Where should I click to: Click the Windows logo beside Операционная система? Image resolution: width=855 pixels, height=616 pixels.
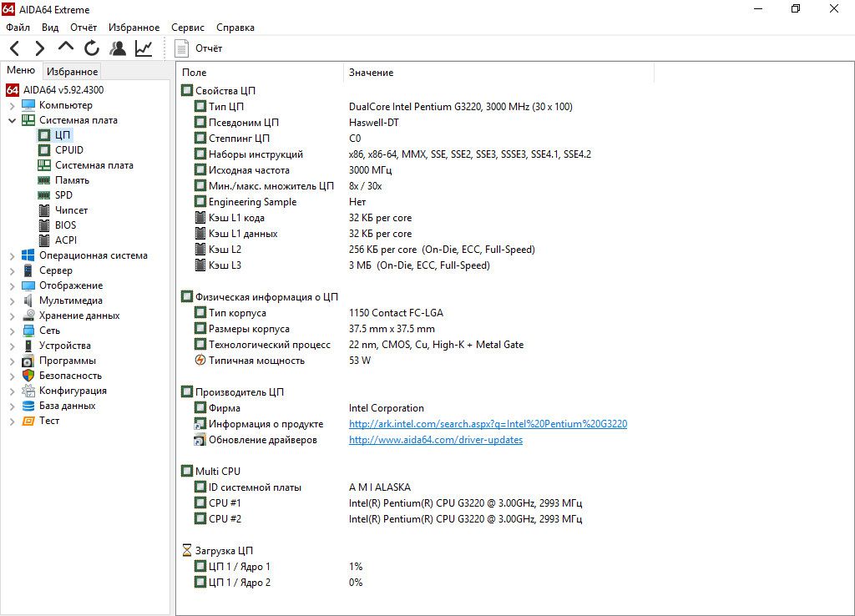pos(28,255)
